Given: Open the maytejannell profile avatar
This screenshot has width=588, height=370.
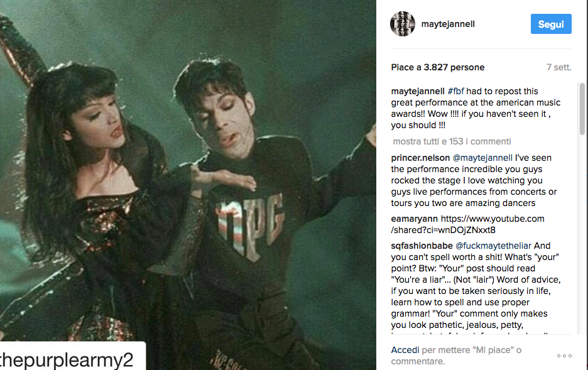Looking at the screenshot, I should coord(403,24).
